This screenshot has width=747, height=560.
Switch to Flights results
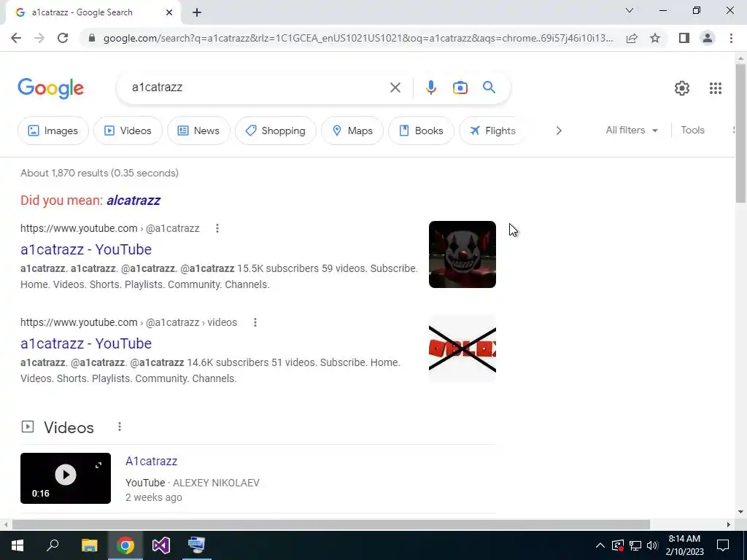tap(492, 131)
